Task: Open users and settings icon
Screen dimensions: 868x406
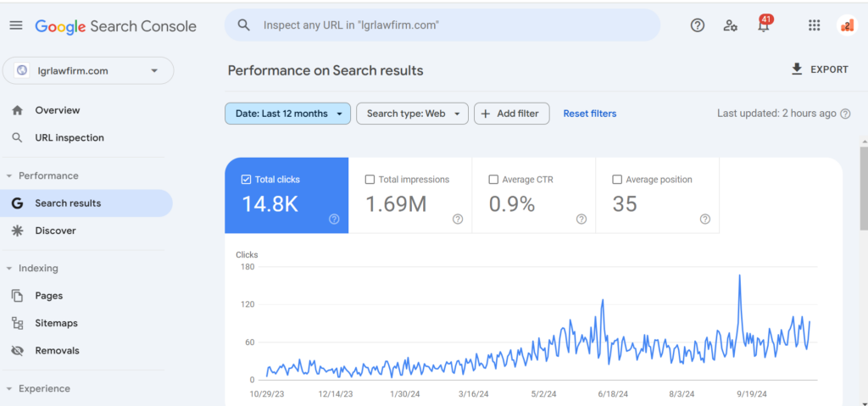Action: (730, 25)
